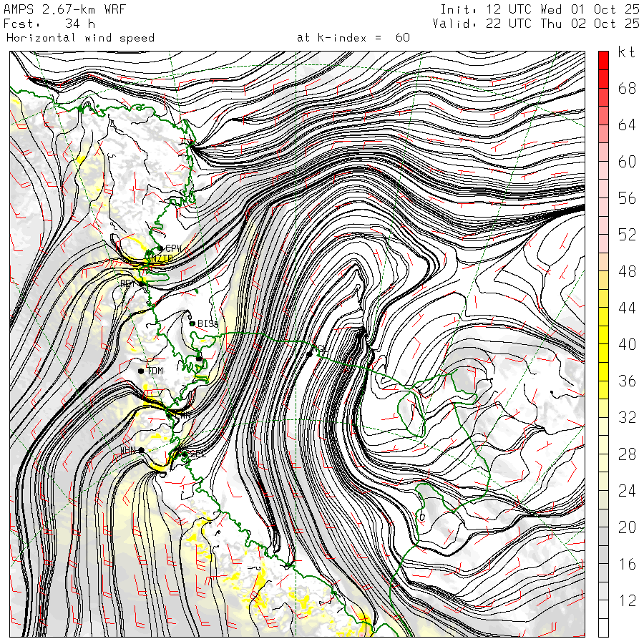
Task: Click the CPW station marker dot
Action: tap(160, 248)
